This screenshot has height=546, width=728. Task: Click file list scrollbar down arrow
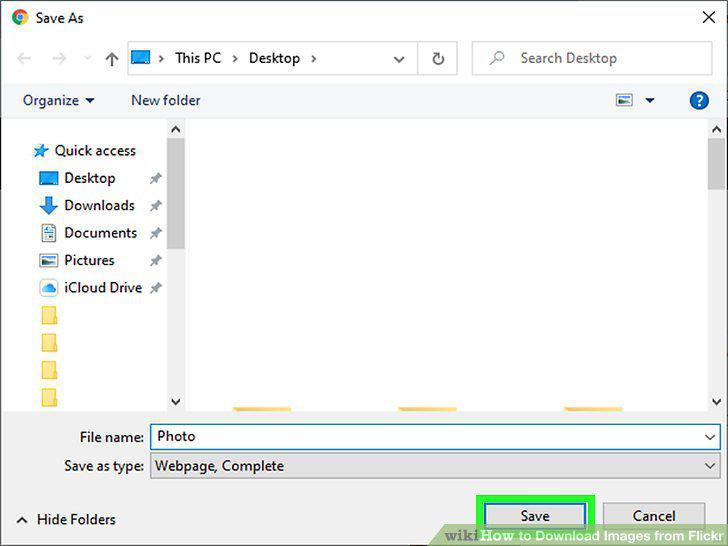pos(716,401)
